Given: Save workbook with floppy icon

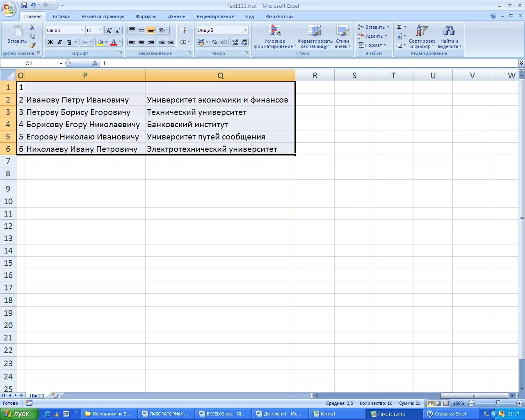Looking at the screenshot, I should (x=24, y=5).
